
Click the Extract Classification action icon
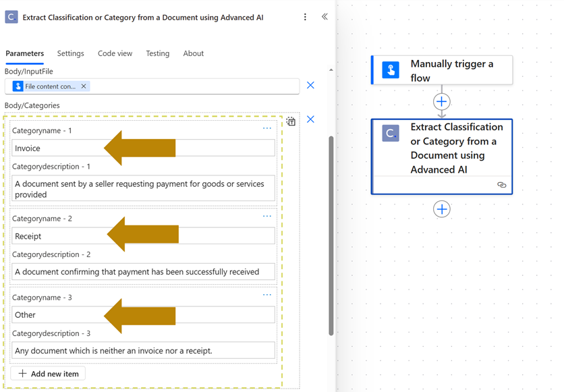[x=390, y=133]
